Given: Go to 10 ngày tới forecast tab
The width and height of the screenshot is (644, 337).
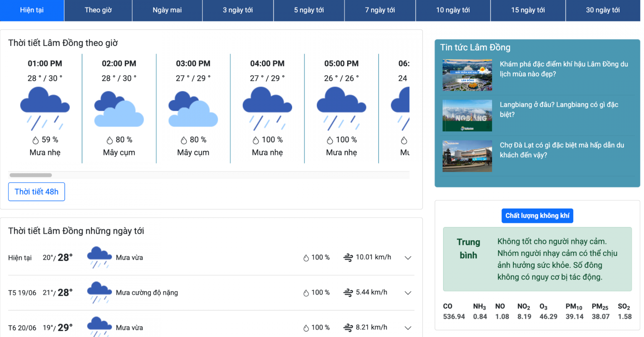Looking at the screenshot, I should [453, 10].
